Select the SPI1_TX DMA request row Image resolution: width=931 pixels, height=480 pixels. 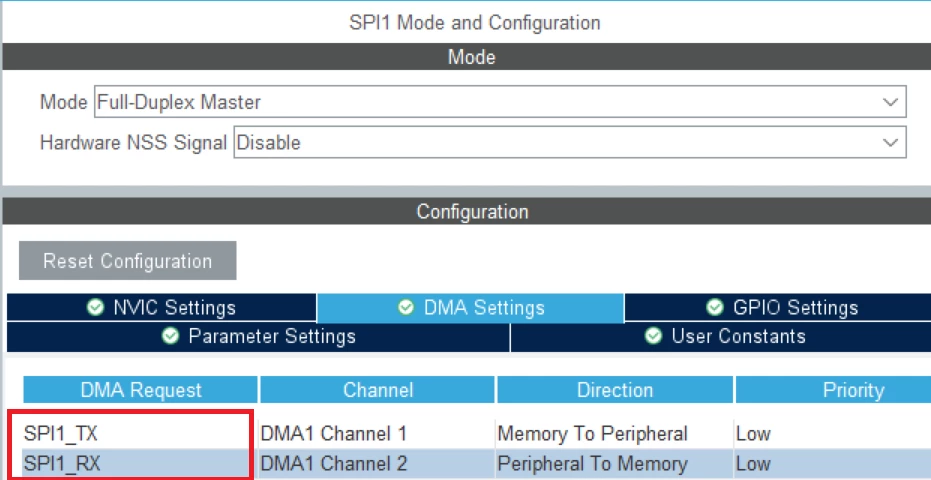click(x=476, y=434)
